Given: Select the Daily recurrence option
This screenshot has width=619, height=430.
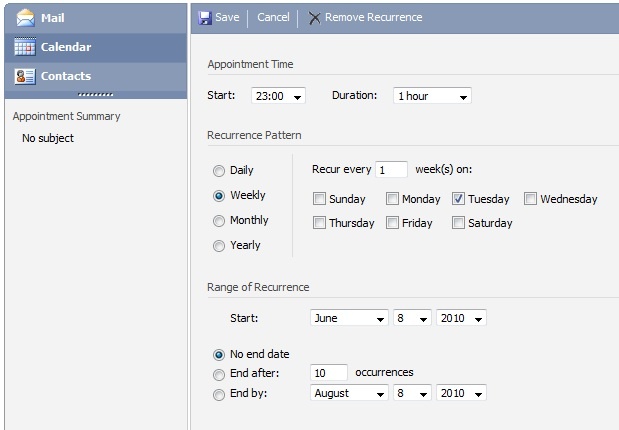Looking at the screenshot, I should 219,171.
